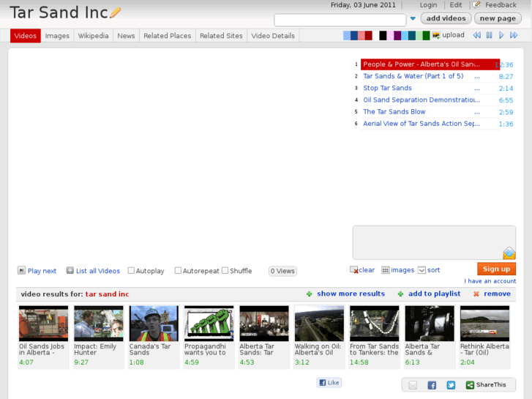The width and height of the screenshot is (532, 399).
Task: Click the Login link
Action: coord(428,5)
